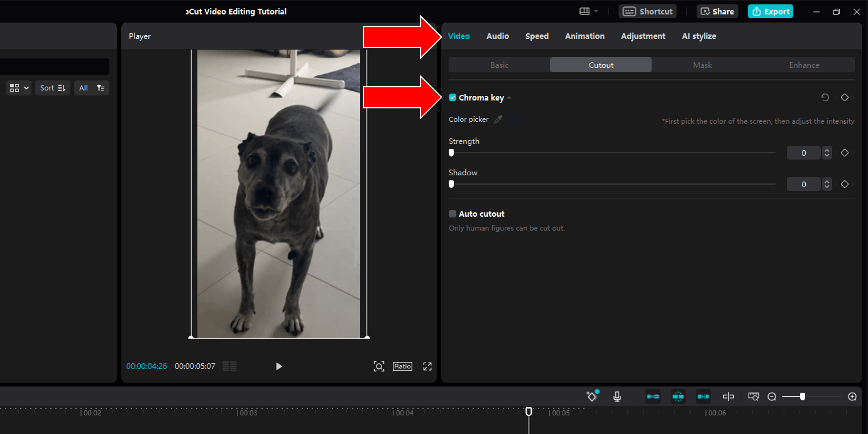Viewport: 868px width, 434px height.
Task: Increase the Strength value stepper
Action: [x=827, y=150]
